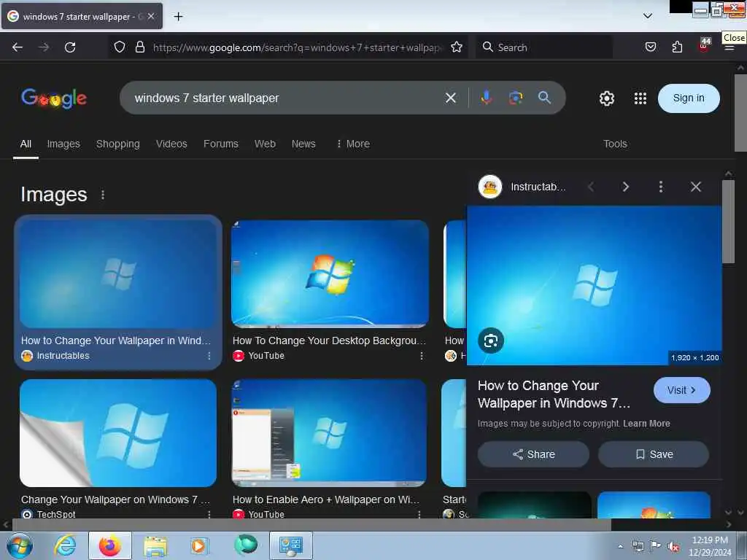
Task: Launch Windows Media Player from taskbar
Action: pos(199,545)
